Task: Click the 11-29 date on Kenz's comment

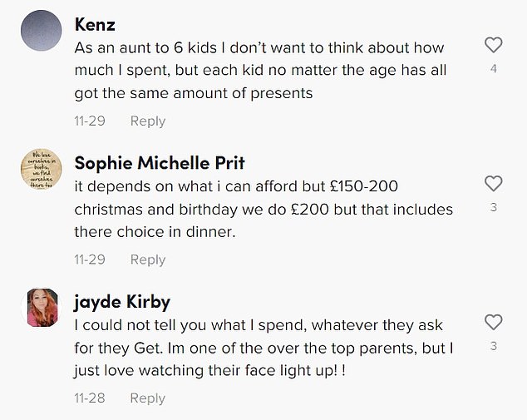Action: click(90, 121)
